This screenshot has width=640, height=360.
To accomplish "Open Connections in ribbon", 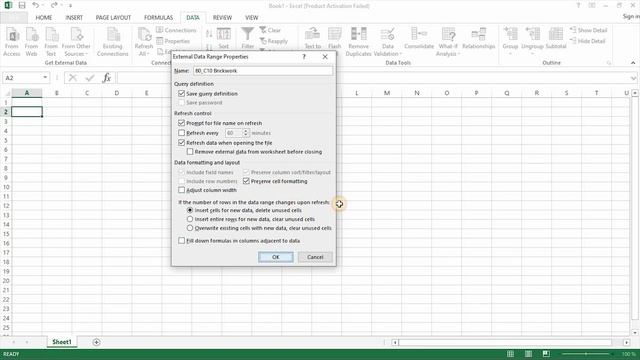I will coord(176,30).
